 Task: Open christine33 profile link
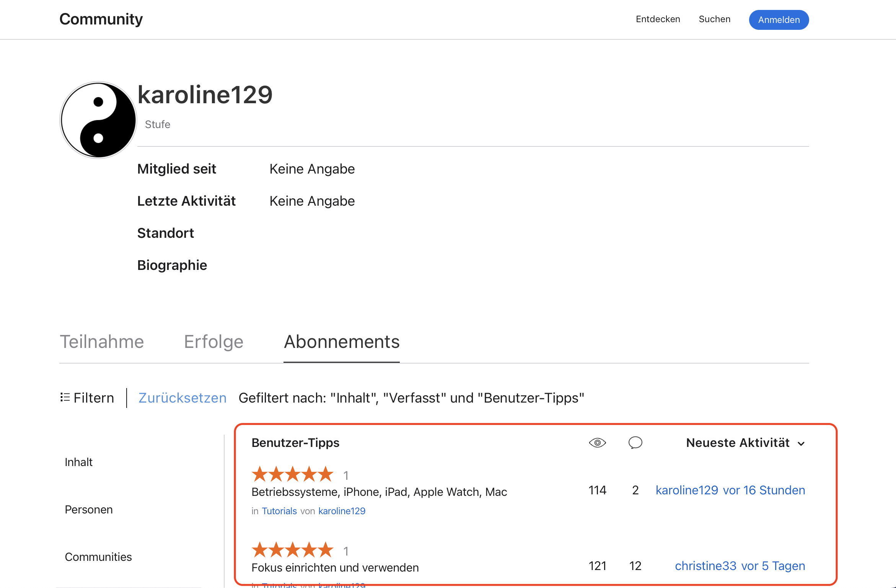705,566
